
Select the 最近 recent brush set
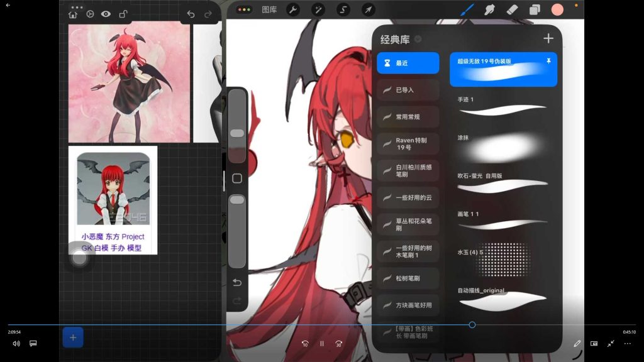408,63
